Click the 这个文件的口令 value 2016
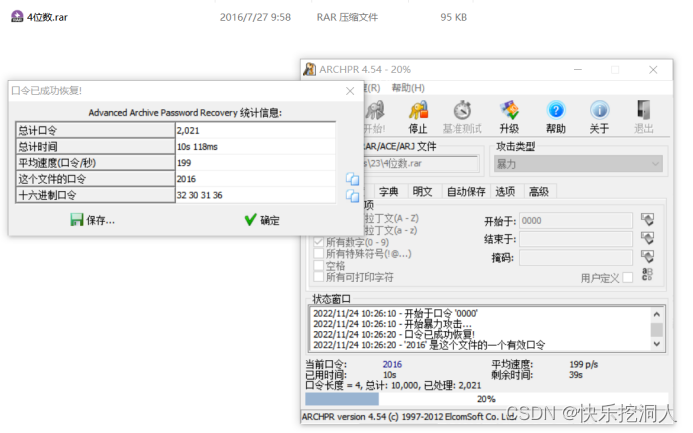Viewport: 693px width, 433px height. pos(186,179)
